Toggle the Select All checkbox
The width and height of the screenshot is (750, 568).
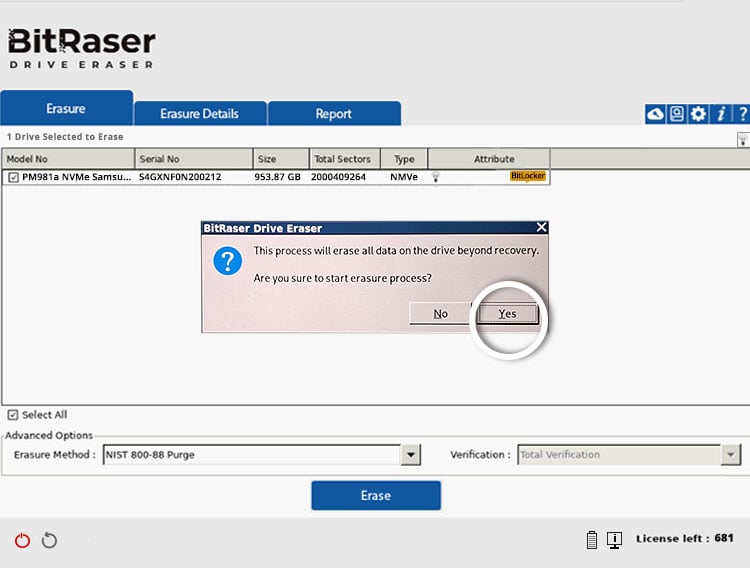[13, 415]
